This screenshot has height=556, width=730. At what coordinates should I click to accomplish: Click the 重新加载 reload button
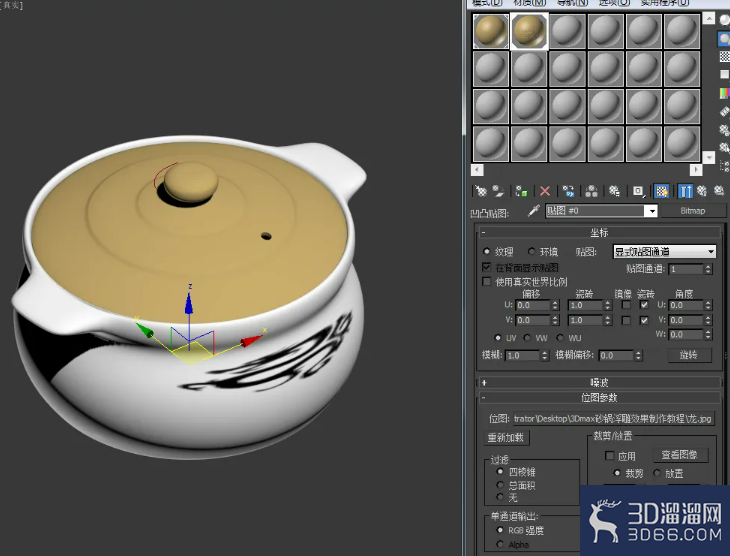pos(506,438)
